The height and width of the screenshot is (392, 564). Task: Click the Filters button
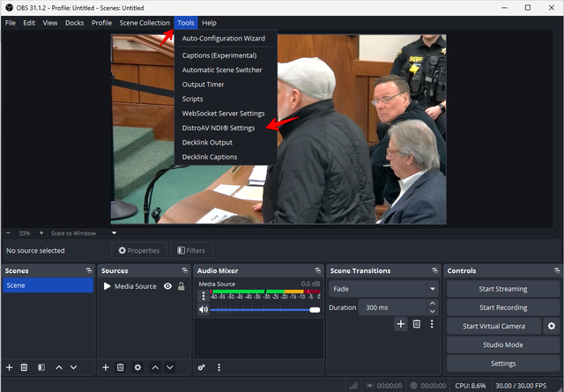pyautogui.click(x=191, y=250)
